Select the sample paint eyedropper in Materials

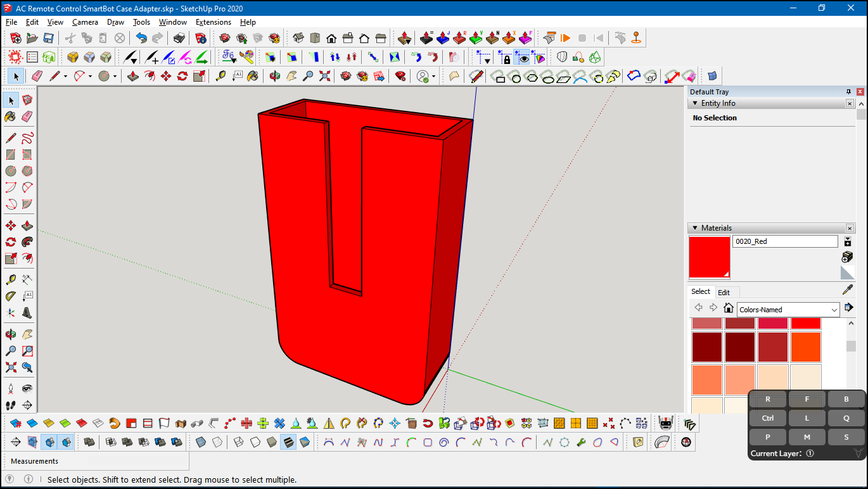tap(848, 290)
